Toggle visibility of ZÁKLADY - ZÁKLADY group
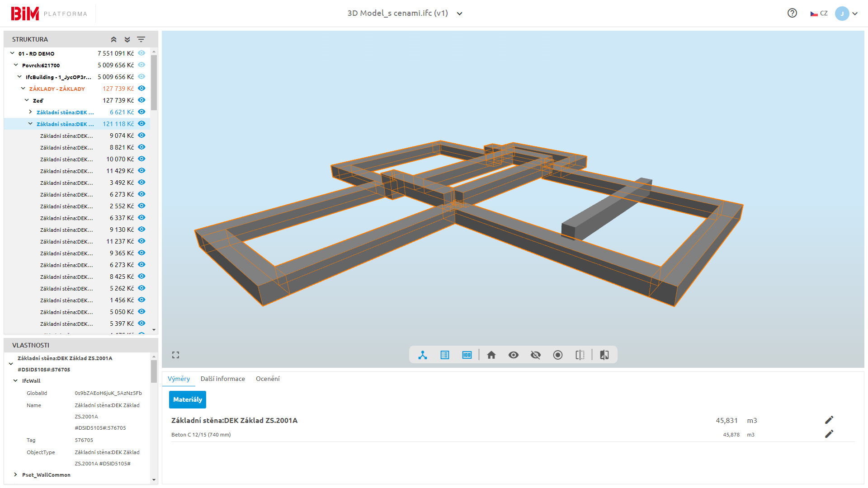 click(x=142, y=89)
